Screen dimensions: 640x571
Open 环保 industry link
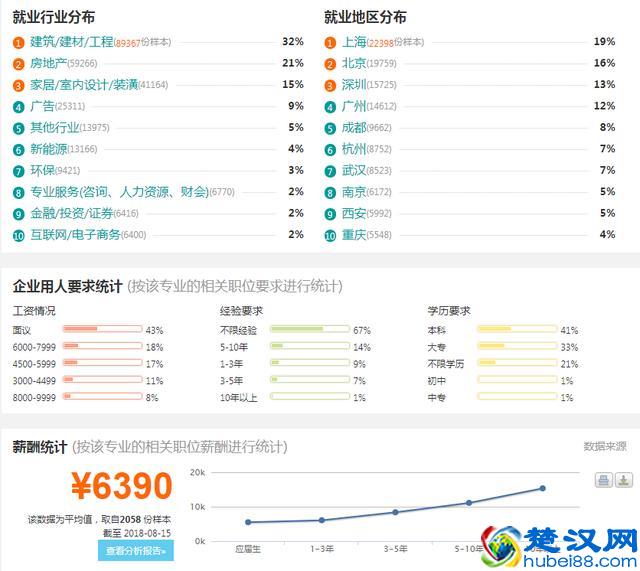pos(42,171)
